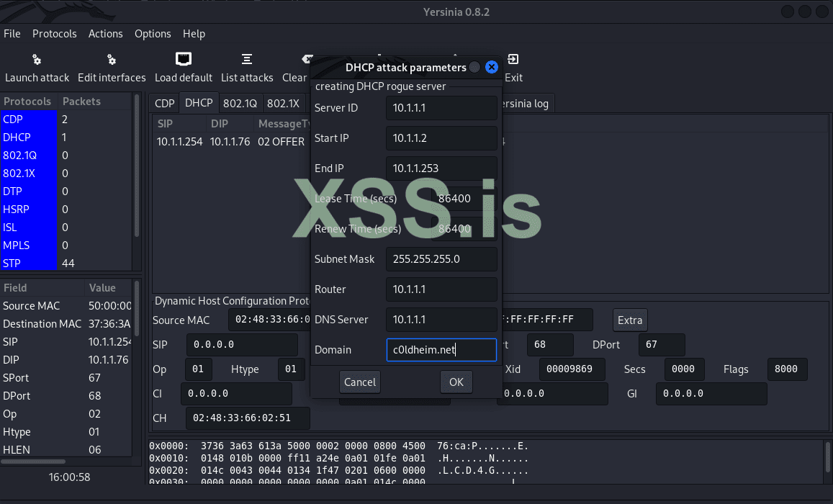The height and width of the screenshot is (504, 833).
Task: Select the Launch attack toolbar icon
Action: (37, 67)
